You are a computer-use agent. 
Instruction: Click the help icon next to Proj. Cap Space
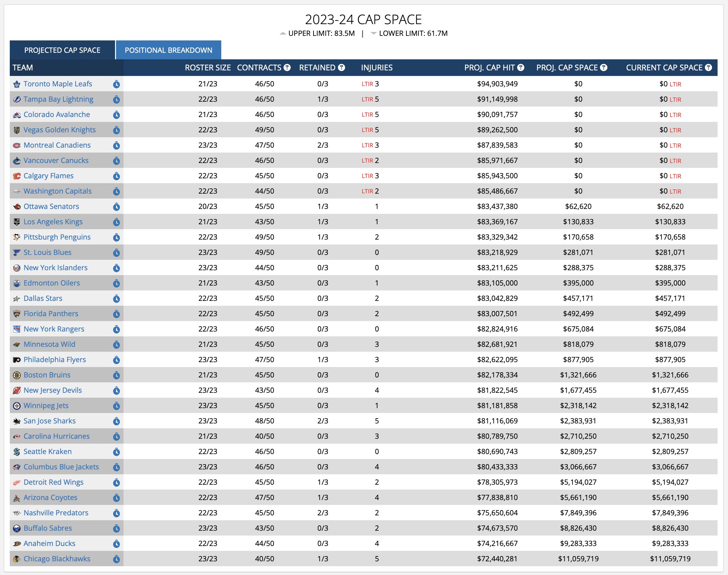click(x=604, y=68)
